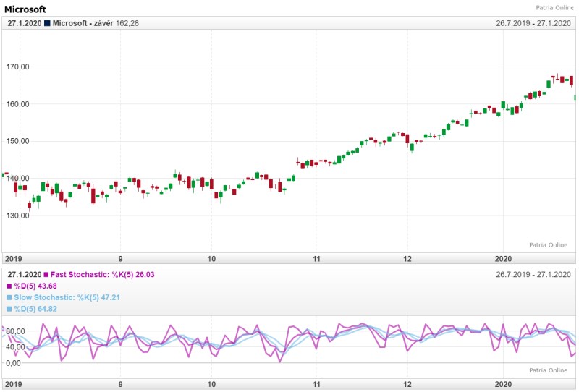The height and width of the screenshot is (392, 579).
Task: Click the light blue swatch beside %D(5) 64.82
Action: point(10,310)
